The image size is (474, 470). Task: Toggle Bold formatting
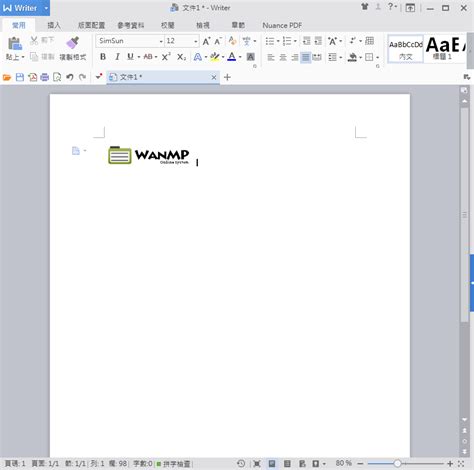(x=103, y=57)
